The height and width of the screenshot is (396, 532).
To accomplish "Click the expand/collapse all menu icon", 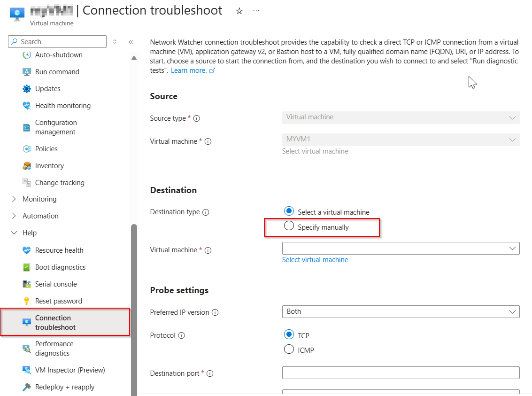I will pos(115,42).
